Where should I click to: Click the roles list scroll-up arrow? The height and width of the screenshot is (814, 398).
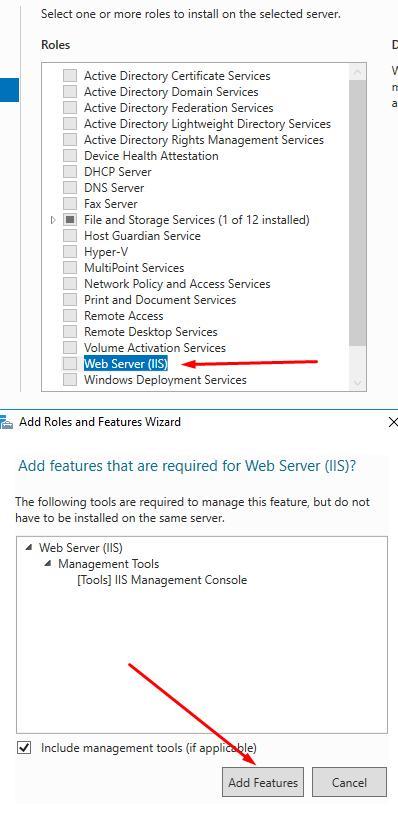tap(358, 72)
